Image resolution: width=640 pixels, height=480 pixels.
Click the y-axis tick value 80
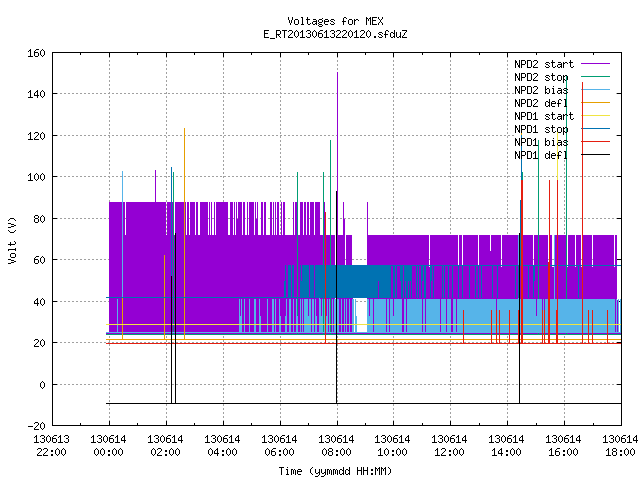[x=39, y=219]
